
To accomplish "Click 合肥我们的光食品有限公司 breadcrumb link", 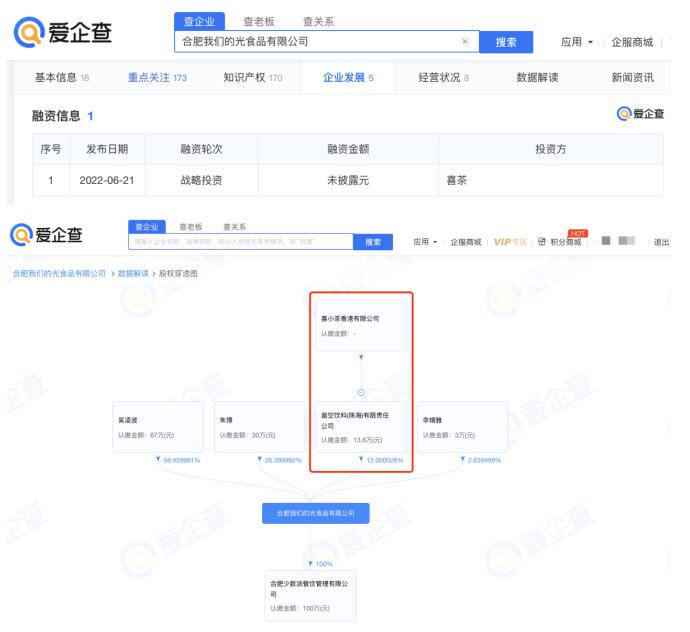I will pyautogui.click(x=58, y=273).
